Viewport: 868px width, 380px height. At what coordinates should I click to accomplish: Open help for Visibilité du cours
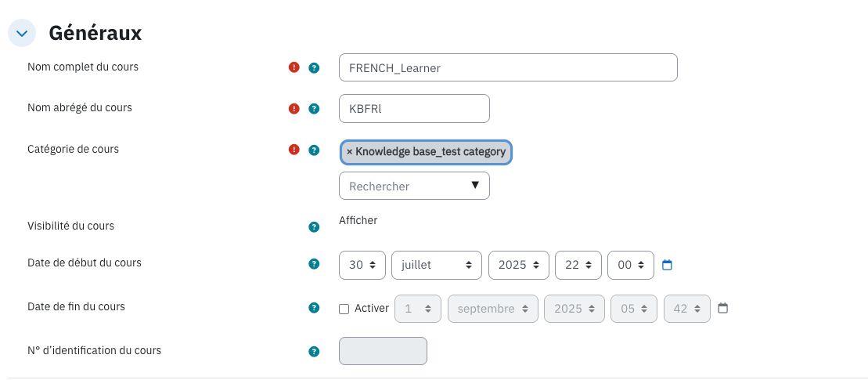(x=314, y=226)
